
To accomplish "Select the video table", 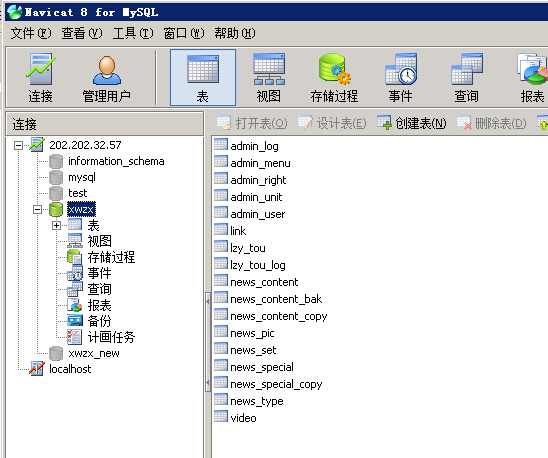I will [243, 418].
